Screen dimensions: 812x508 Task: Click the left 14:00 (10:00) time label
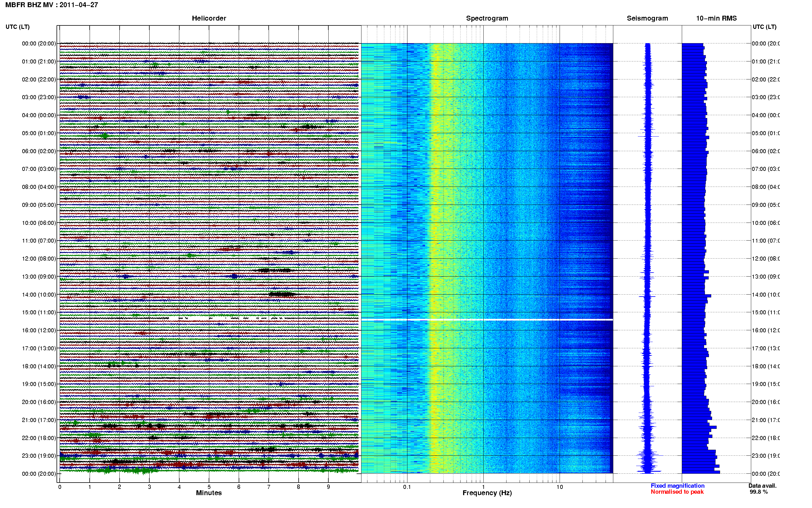pos(39,295)
